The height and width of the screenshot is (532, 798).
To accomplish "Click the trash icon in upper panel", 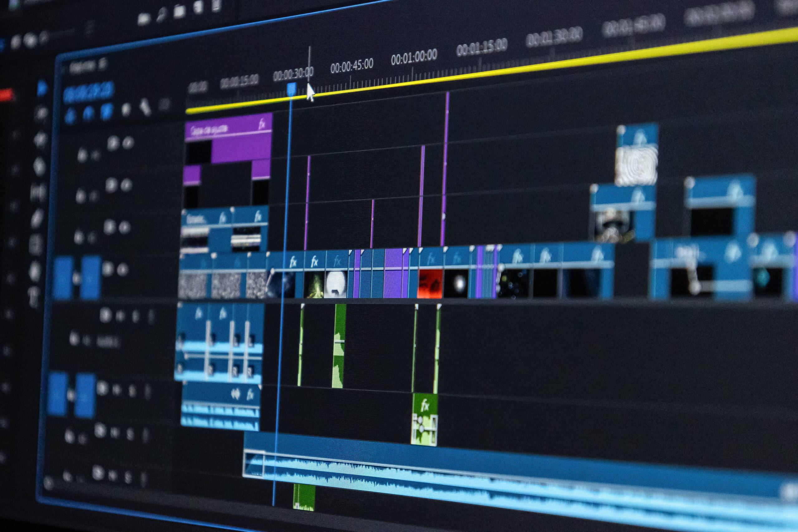I will pyautogui.click(x=216, y=5).
